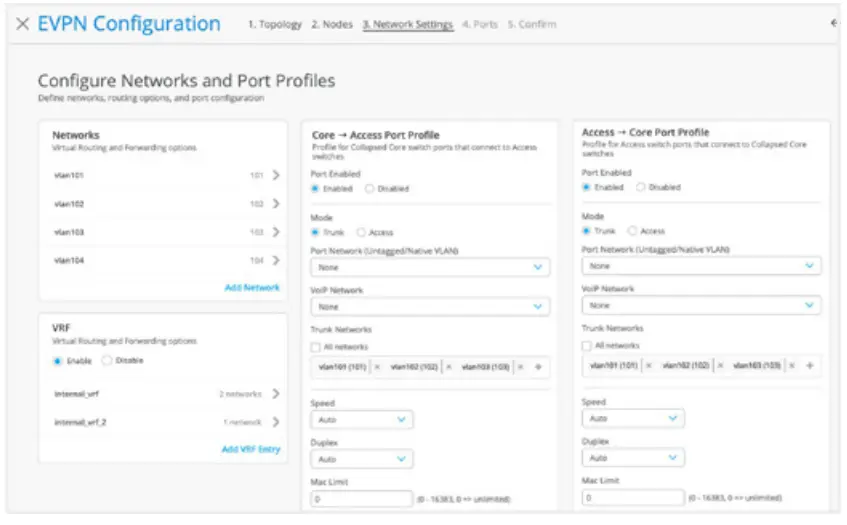The height and width of the screenshot is (525, 847).
Task: Remove vlan102 from Access Core trunk networks
Action: pos(720,366)
